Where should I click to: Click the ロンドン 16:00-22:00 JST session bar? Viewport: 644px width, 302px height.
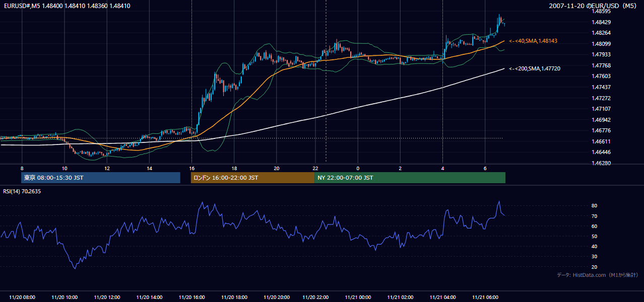pyautogui.click(x=252, y=178)
